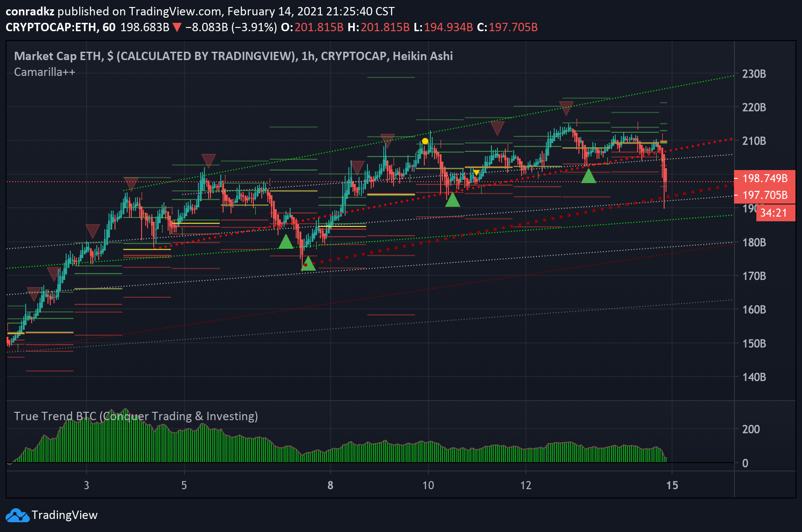Screen dimensions: 802x532
Task: Click the conradkz author name
Action: coord(30,12)
